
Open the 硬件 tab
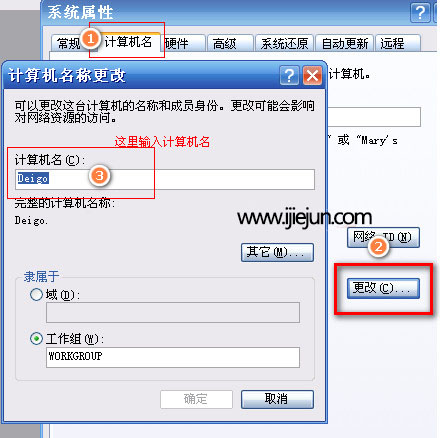coord(183,43)
